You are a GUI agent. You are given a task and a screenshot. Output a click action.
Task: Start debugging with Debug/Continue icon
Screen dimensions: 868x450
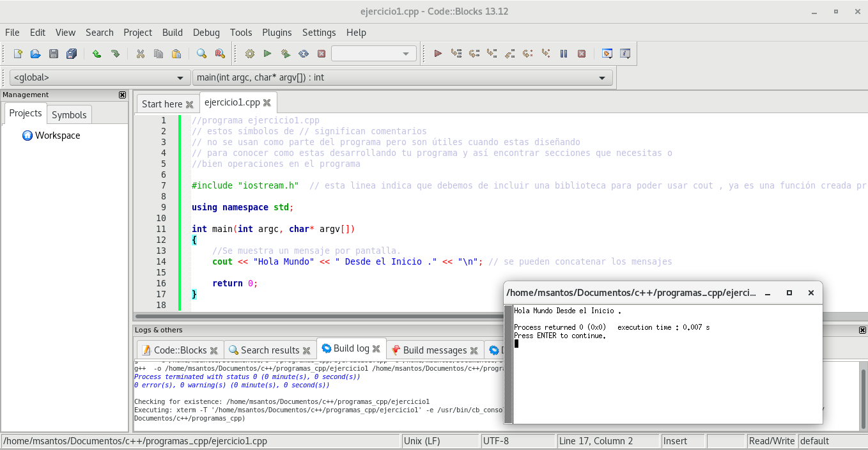click(x=438, y=54)
